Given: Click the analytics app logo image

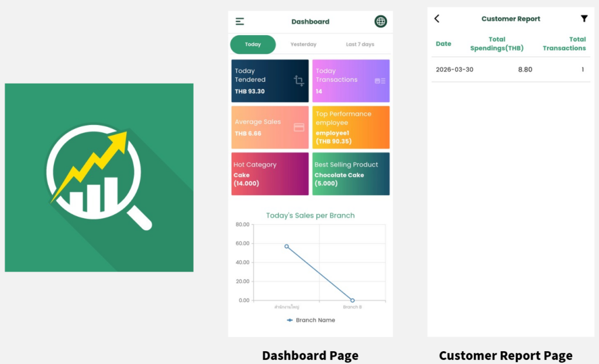Looking at the screenshot, I should pyautogui.click(x=99, y=178).
